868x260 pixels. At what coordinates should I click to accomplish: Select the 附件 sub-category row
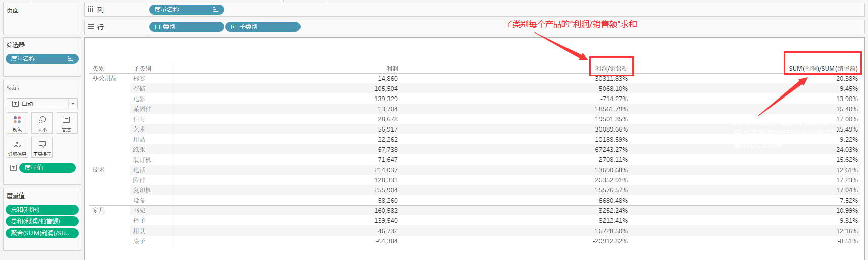coord(139,180)
